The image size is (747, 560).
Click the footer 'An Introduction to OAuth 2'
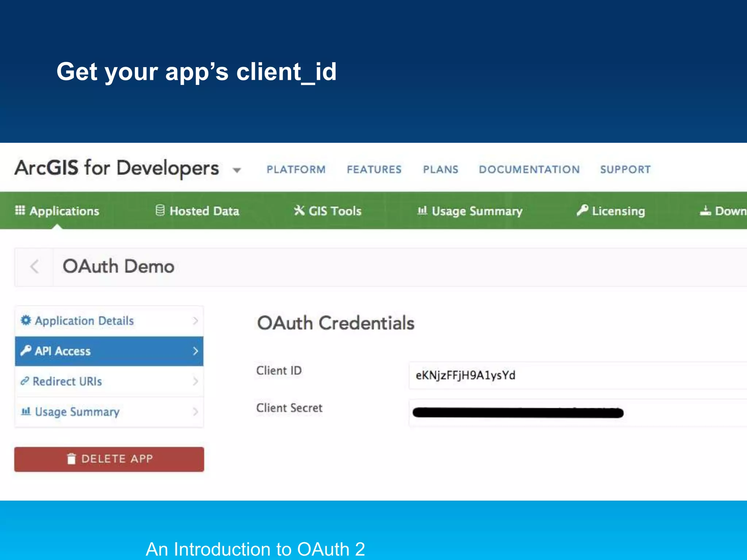click(x=255, y=549)
